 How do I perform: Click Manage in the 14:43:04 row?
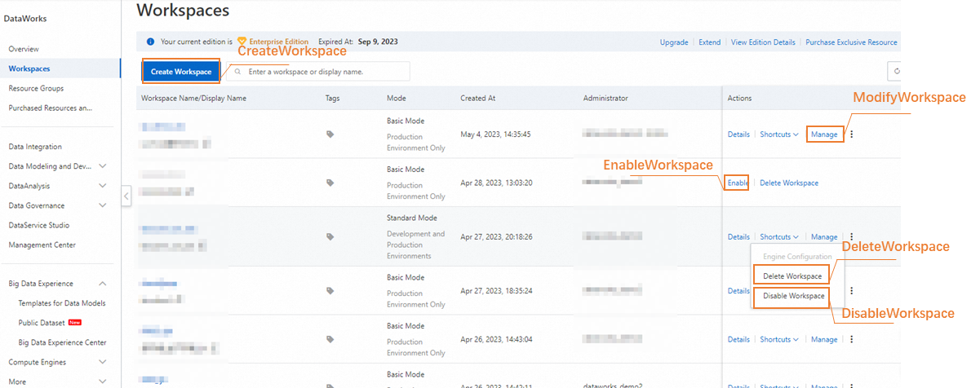[x=824, y=340]
